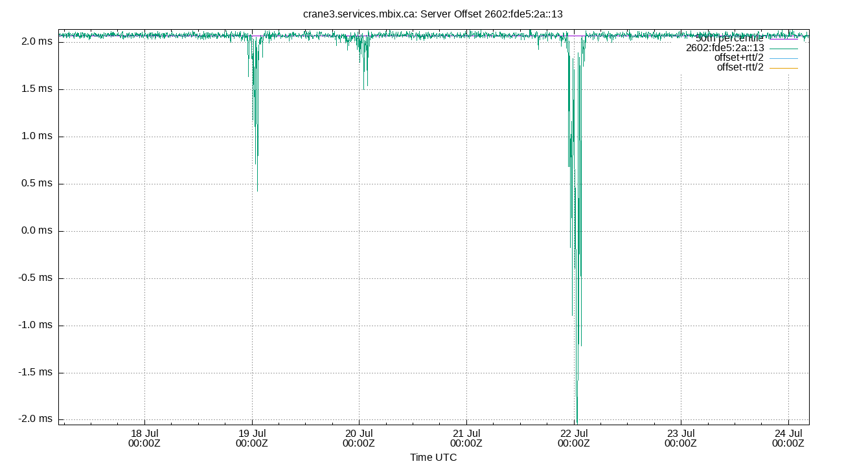Click the '-0.5 ms' y-axis label

pyautogui.click(x=36, y=278)
